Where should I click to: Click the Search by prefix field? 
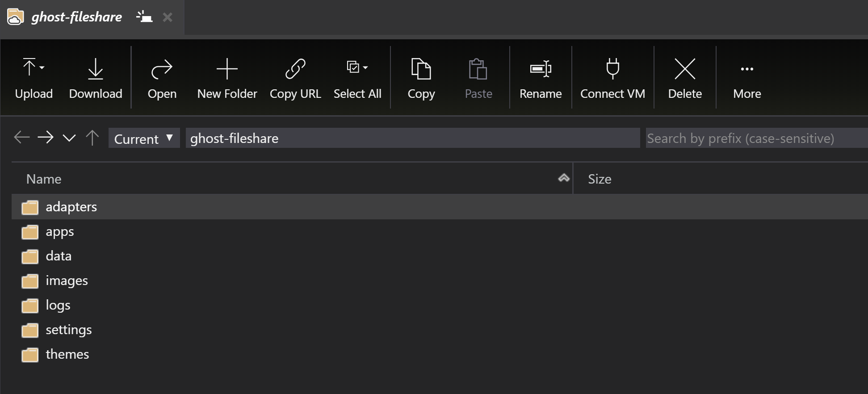click(x=757, y=138)
